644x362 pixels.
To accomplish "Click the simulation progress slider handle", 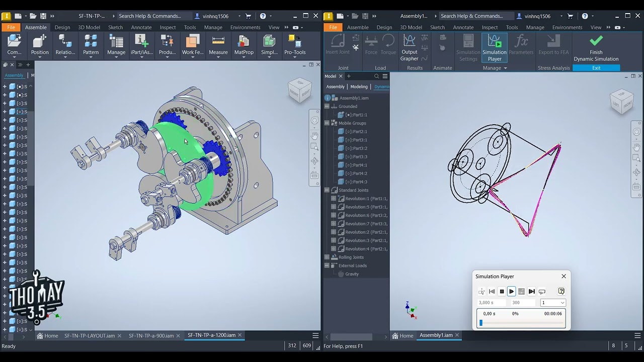I will pyautogui.click(x=480, y=323).
